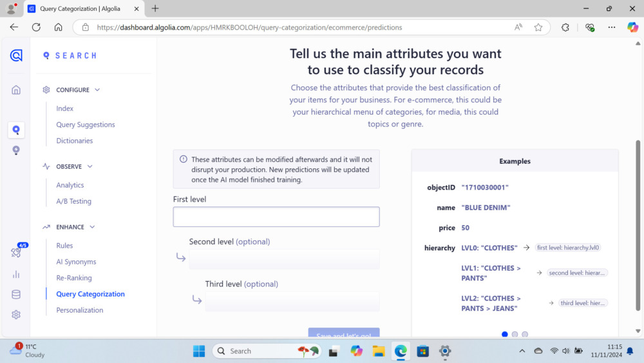Open the onboarding rocket icon with 4/5 badge

pos(17,251)
